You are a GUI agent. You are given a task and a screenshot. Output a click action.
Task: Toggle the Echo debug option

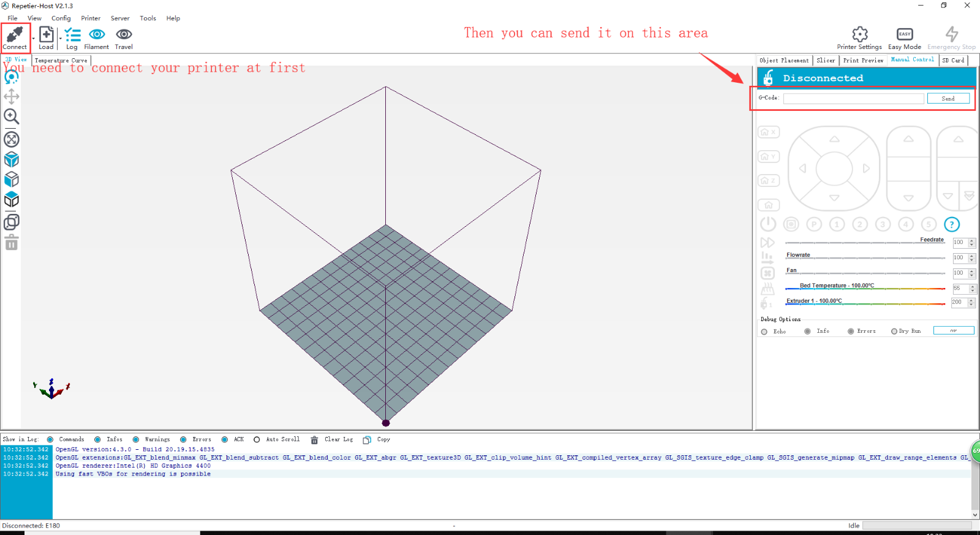(764, 332)
